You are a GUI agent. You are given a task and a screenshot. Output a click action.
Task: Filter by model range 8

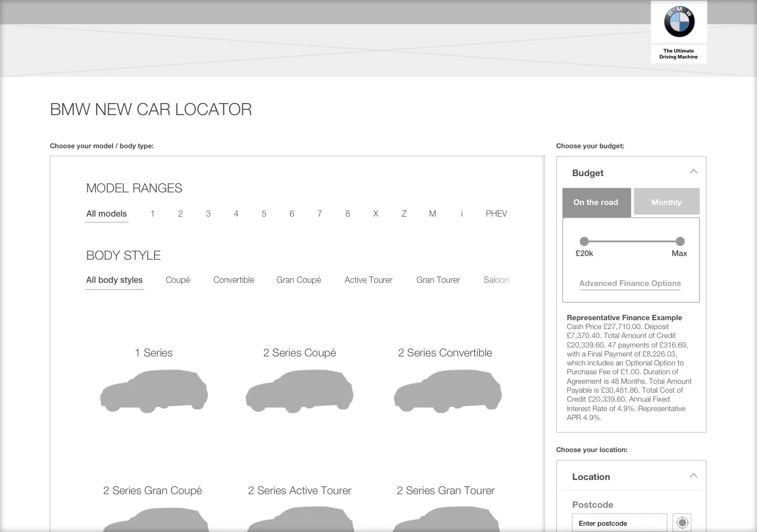347,213
